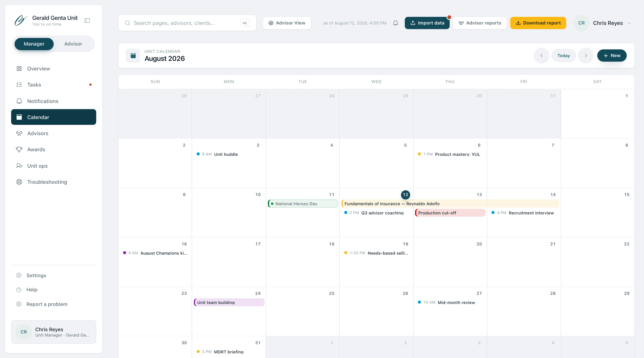Focus the search pages input field
The height and width of the screenshot is (358, 644).
pos(187,23)
